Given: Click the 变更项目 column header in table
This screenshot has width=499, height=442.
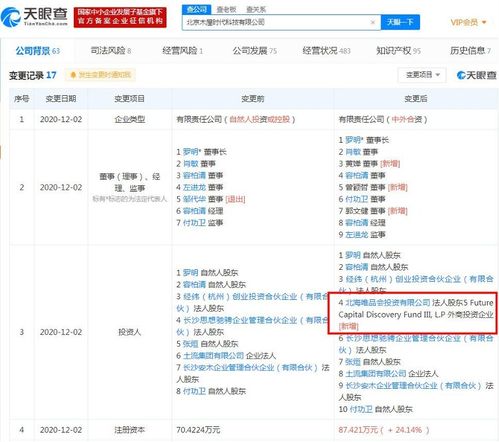Looking at the screenshot, I should (x=129, y=99).
